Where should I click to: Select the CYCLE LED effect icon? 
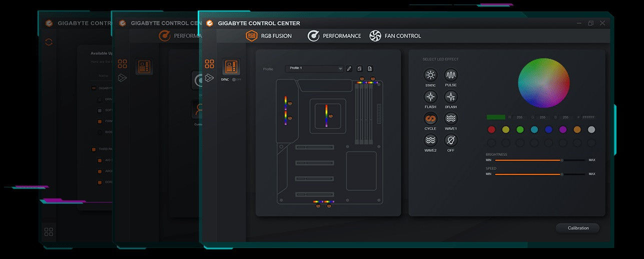click(x=430, y=119)
